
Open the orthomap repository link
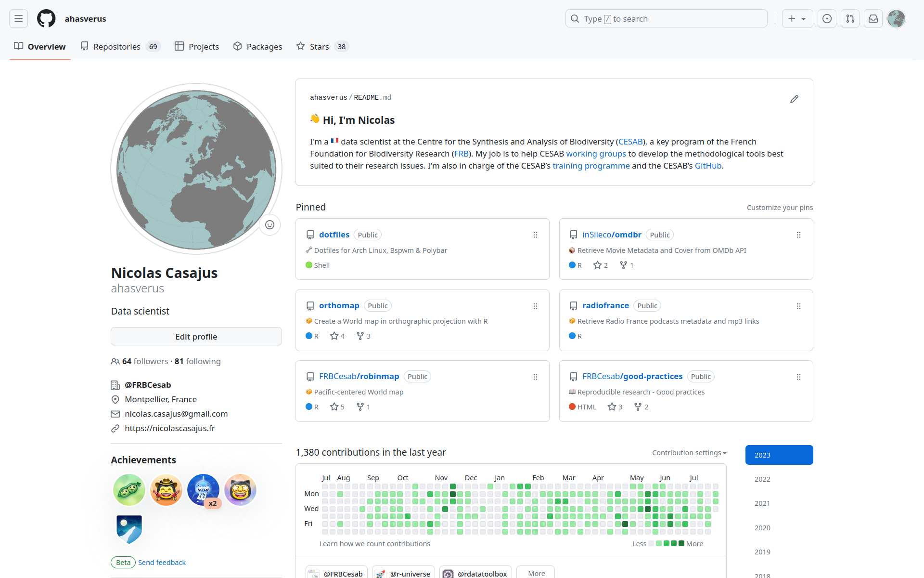point(339,305)
